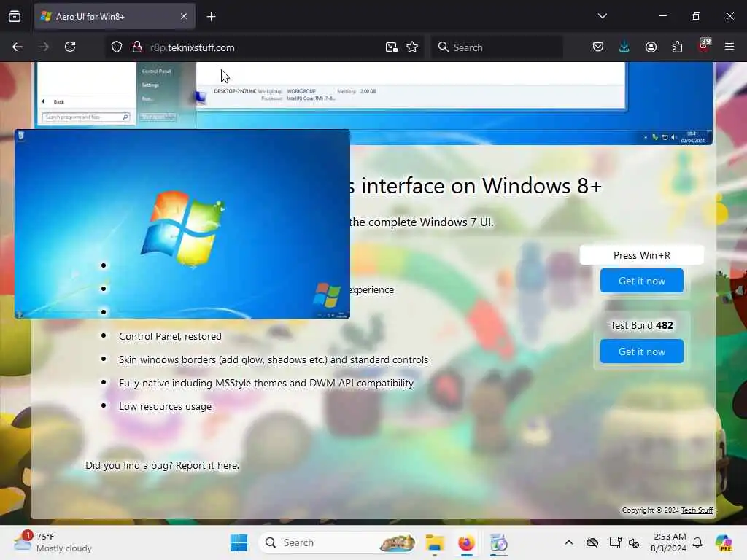Select the Aero UI for Win8+ tab
This screenshot has width=747, height=560.
click(115, 17)
